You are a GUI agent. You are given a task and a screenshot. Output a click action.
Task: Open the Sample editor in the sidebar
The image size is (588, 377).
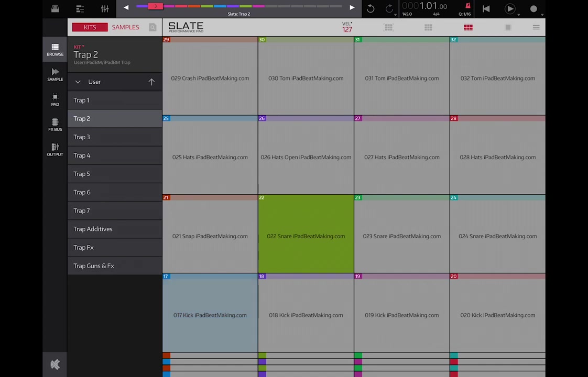point(55,74)
